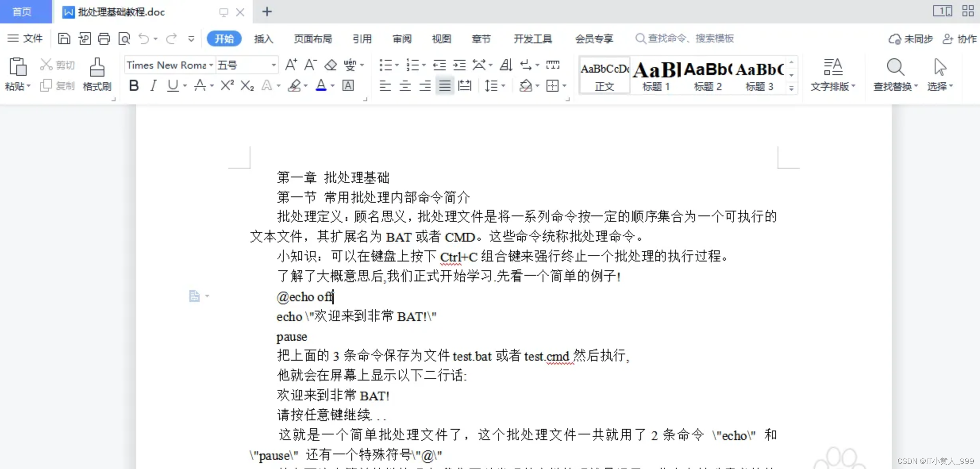This screenshot has width=980, height=469.
Task: Expand quick access toolbar customize arrow
Action: pos(191,39)
